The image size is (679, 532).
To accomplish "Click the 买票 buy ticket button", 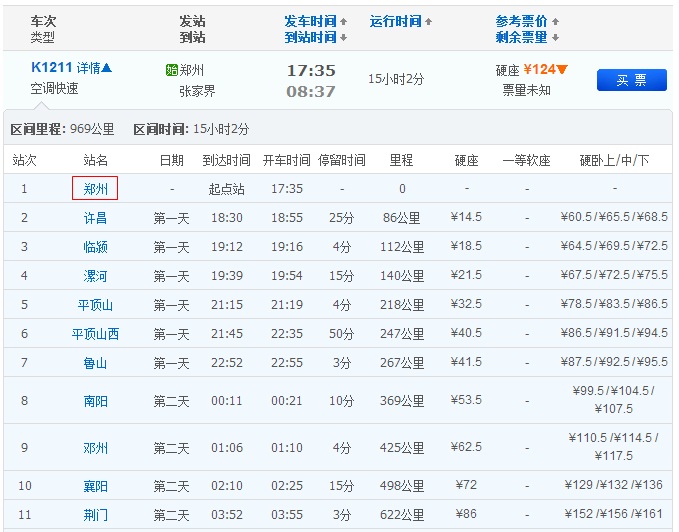I will (631, 80).
